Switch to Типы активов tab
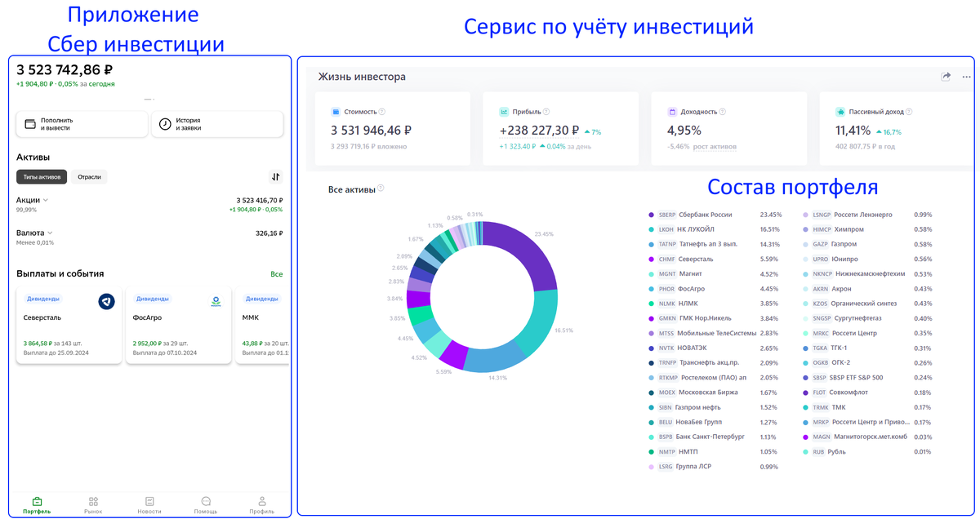 click(x=42, y=176)
